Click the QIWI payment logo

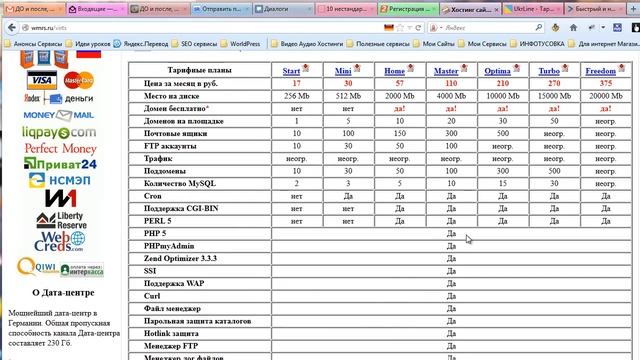click(x=37, y=267)
